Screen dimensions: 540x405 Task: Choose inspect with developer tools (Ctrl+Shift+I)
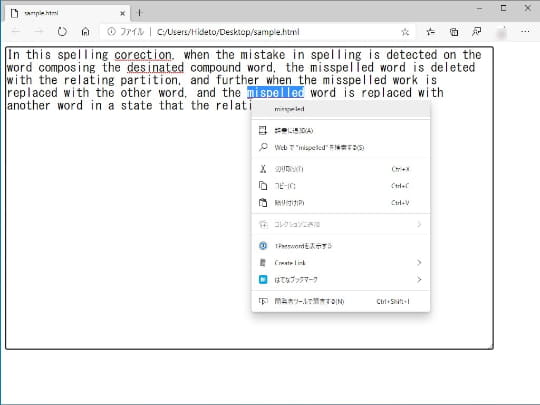[341, 301]
